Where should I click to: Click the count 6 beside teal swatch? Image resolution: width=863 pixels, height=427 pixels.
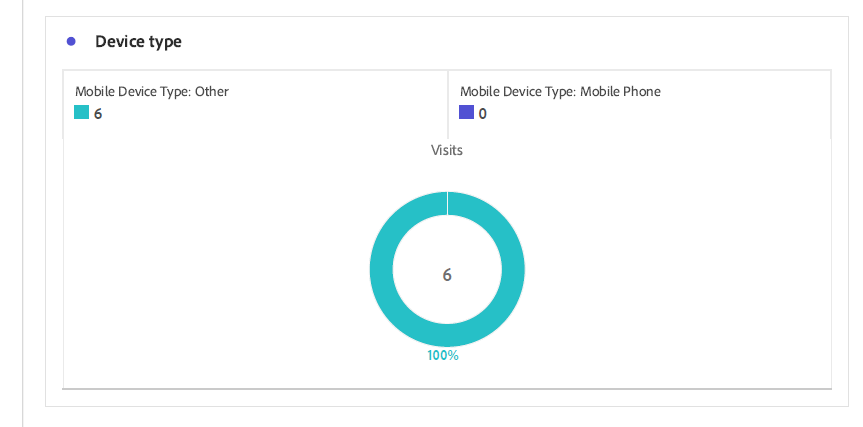(98, 114)
